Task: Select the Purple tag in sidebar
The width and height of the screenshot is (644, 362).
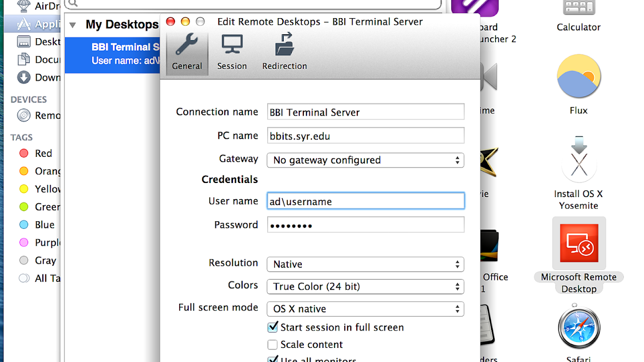Action: pyautogui.click(x=39, y=242)
